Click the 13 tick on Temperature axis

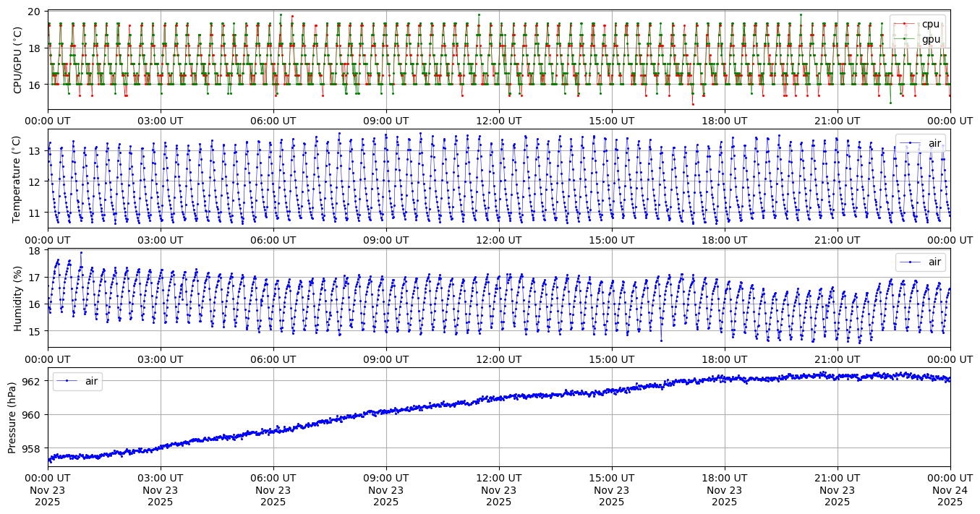[x=35, y=151]
